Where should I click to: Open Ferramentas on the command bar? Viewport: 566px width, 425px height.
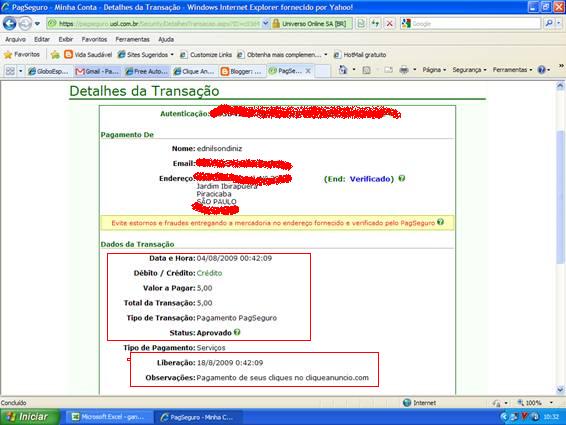(512, 70)
